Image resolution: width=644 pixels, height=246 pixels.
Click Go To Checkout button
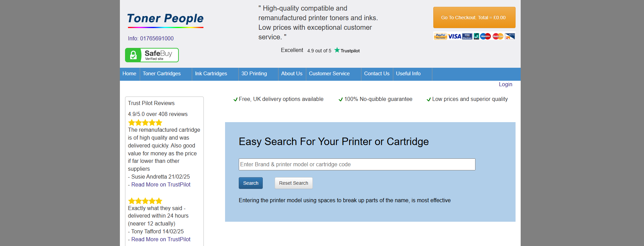pyautogui.click(x=474, y=17)
